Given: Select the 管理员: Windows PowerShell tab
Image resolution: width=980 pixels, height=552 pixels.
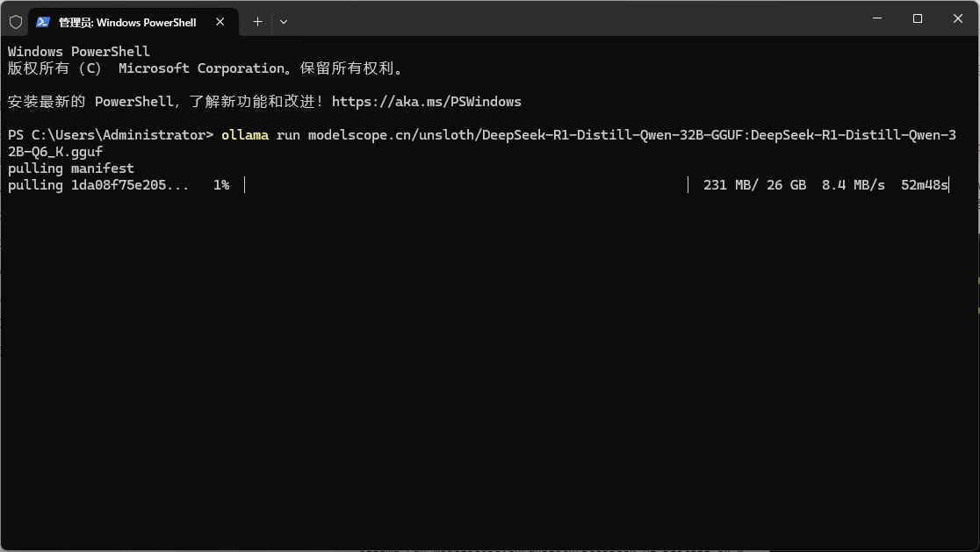Looking at the screenshot, I should (x=127, y=21).
